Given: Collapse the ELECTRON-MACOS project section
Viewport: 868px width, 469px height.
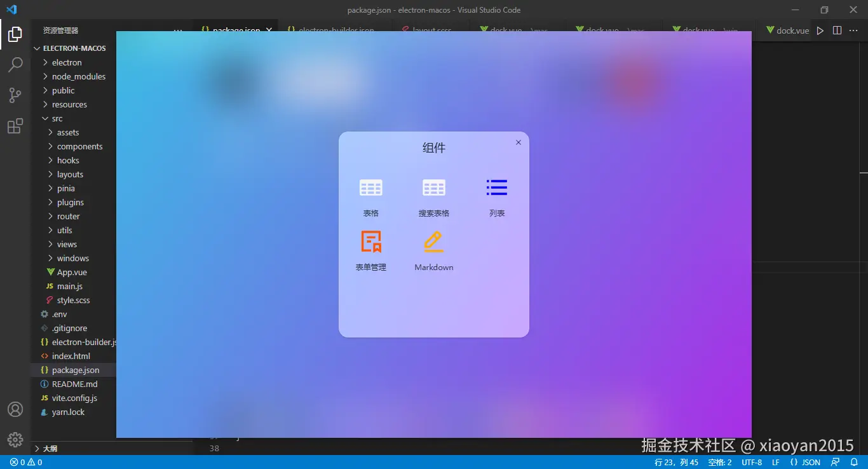Looking at the screenshot, I should (x=73, y=48).
